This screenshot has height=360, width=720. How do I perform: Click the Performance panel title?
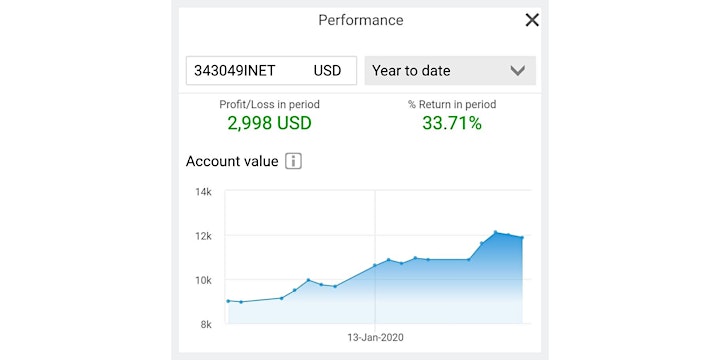[x=360, y=20]
